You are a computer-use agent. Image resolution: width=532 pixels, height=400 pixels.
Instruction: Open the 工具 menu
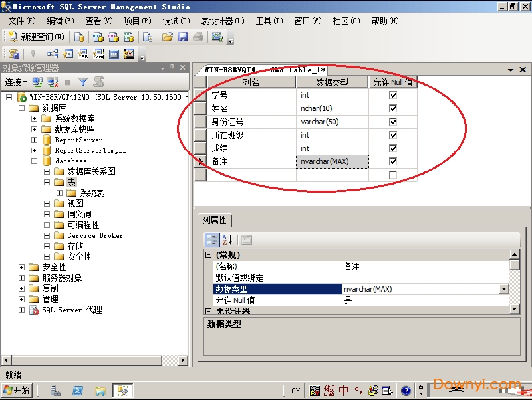click(269, 21)
